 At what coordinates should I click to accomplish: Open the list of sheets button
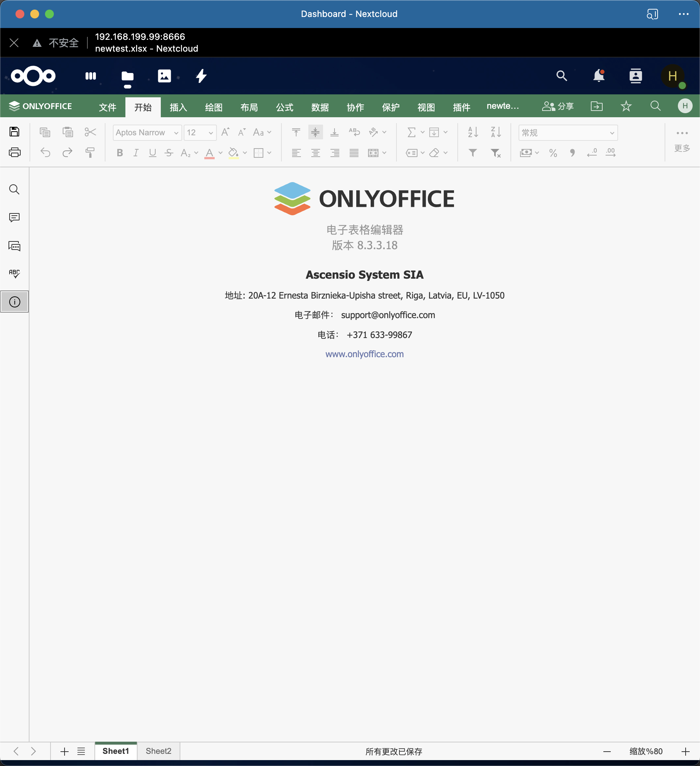coord(81,751)
